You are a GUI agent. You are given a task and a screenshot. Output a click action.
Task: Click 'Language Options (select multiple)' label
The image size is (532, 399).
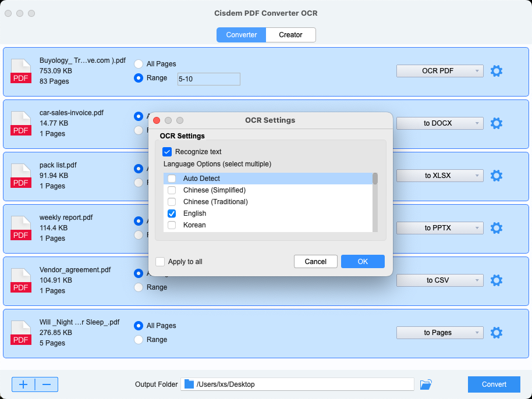tap(217, 164)
